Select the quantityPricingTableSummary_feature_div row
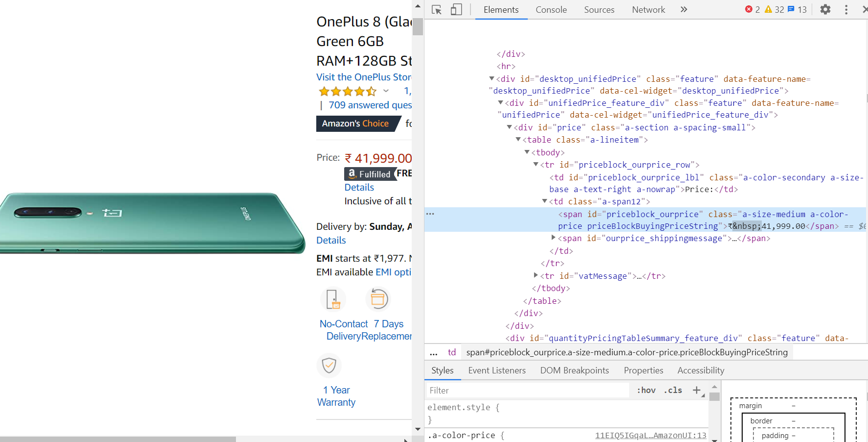The image size is (868, 442). pos(677,338)
